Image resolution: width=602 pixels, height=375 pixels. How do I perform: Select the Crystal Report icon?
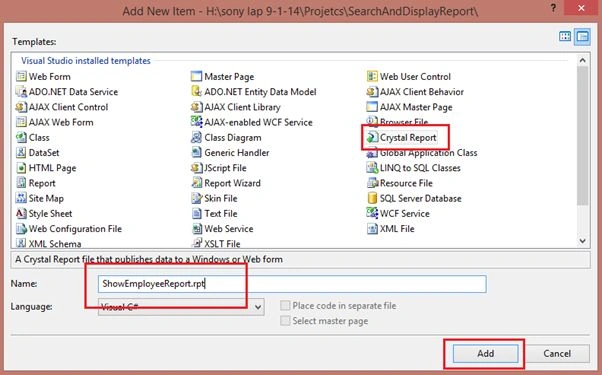pyautogui.click(x=372, y=137)
